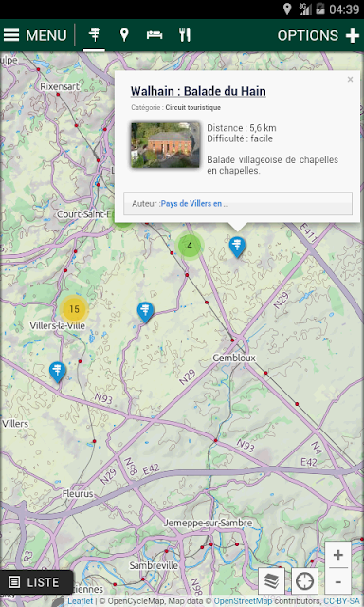Tap the Walhain circuit photo thumbnail

coord(165,145)
